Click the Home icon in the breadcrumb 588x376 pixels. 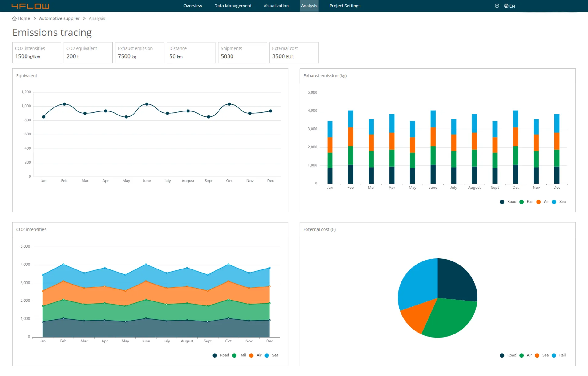14,18
